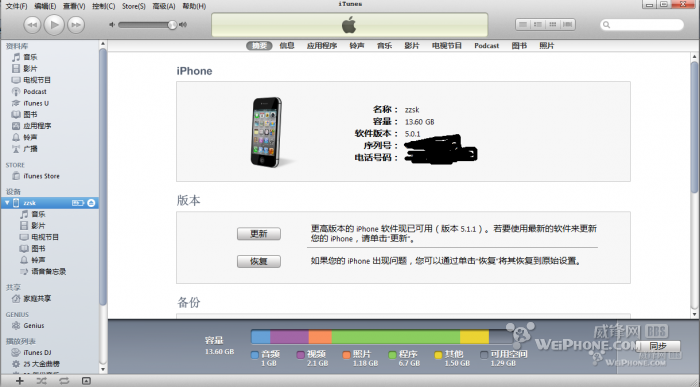Viewport: 700px width, 387px height.
Task: Click green 程序 segment in capacity bar
Action: tap(396, 337)
